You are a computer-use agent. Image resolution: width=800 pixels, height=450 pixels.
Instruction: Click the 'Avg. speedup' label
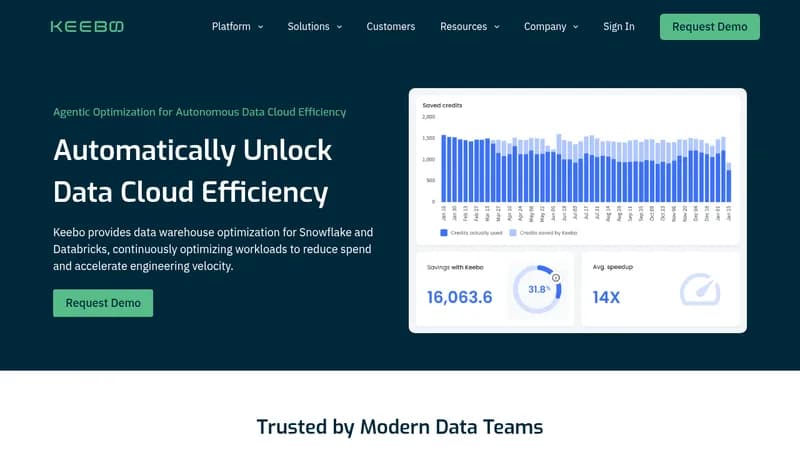pos(613,267)
